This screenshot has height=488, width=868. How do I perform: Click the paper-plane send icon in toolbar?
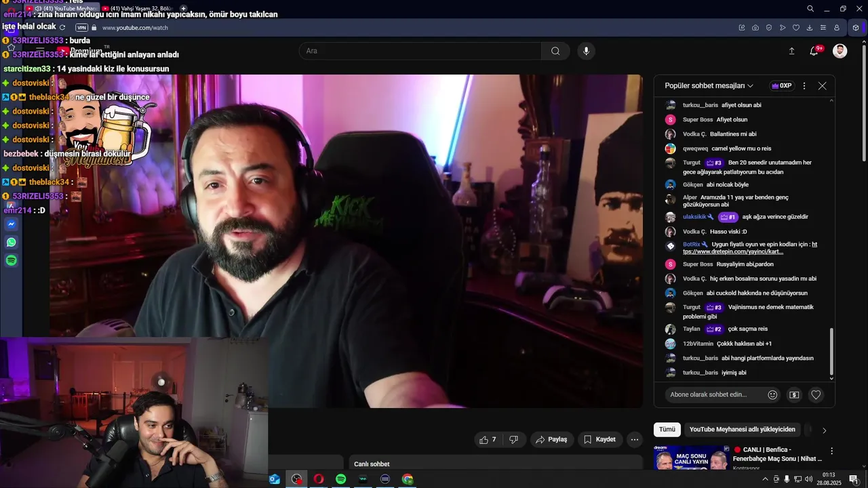click(x=783, y=28)
